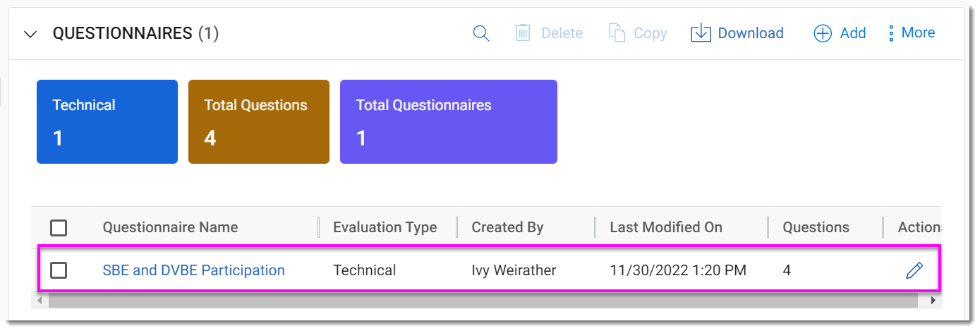Sort by Last Modified On column header
The image size is (980, 331).
tap(666, 227)
